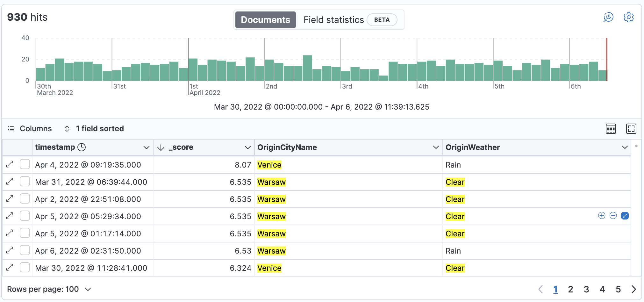644x302 pixels.
Task: Click filter-for-value plus icon in Warsaw row
Action: (601, 216)
